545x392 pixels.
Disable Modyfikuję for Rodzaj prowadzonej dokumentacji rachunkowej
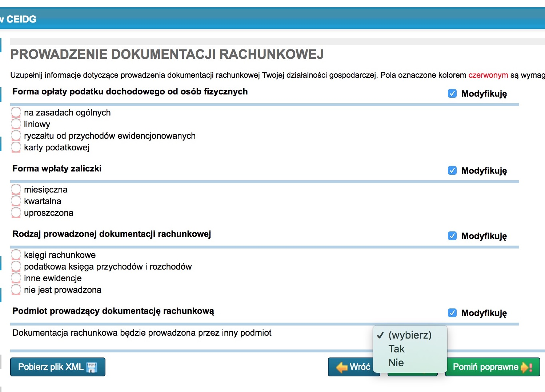452,236
